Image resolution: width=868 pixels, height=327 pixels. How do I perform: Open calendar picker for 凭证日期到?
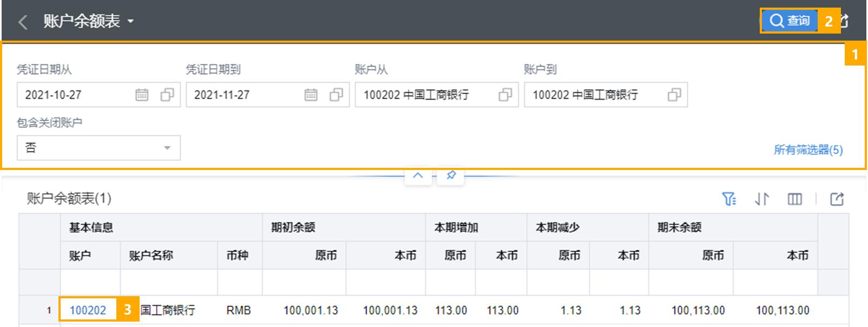[311, 95]
